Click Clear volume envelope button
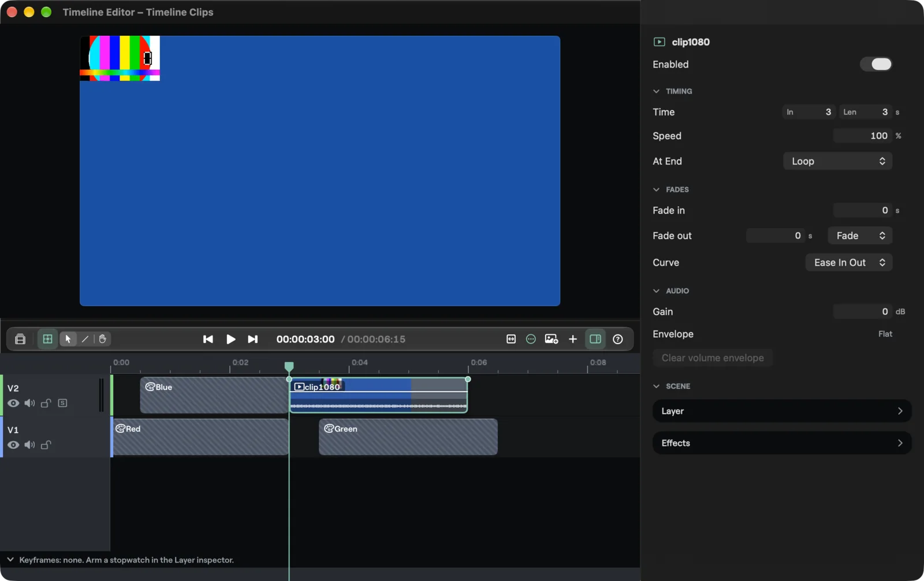The image size is (924, 581). 713,358
